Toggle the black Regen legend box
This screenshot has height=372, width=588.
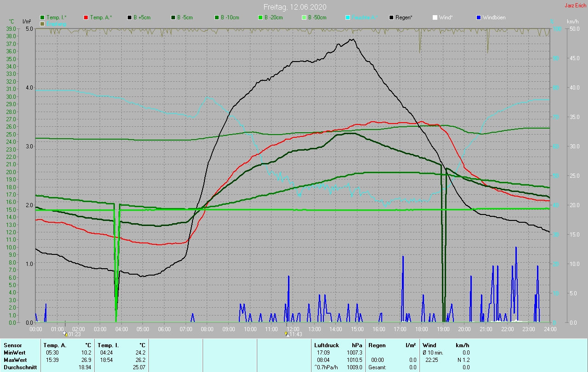pyautogui.click(x=392, y=17)
